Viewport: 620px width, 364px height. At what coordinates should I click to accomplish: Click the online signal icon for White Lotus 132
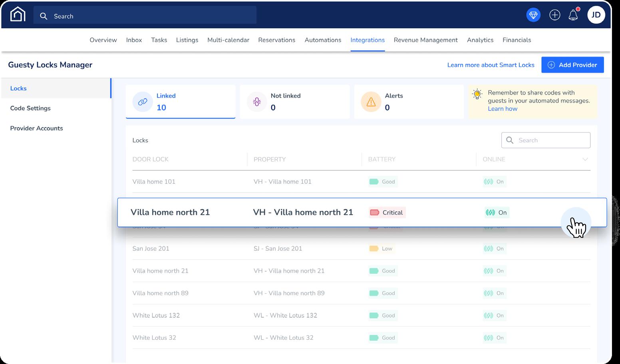489,316
